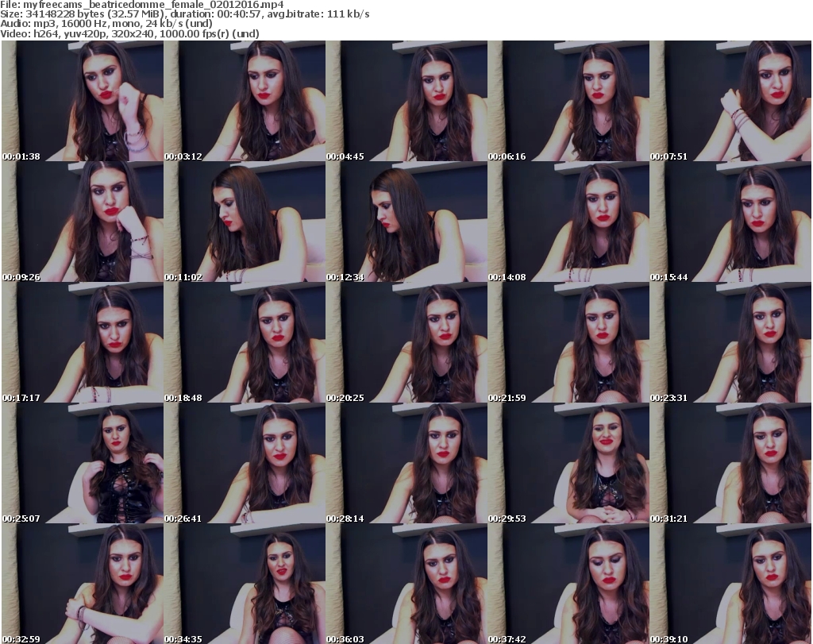Select the thumbnail frame at 00:28:14

click(x=406, y=464)
